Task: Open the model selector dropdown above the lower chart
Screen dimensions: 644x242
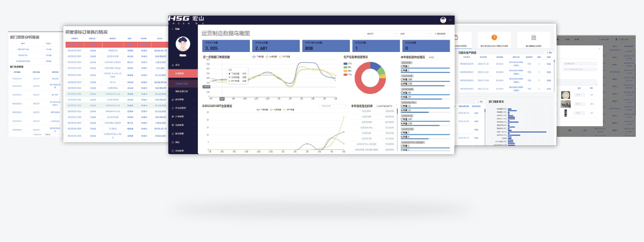Action: (x=330, y=106)
